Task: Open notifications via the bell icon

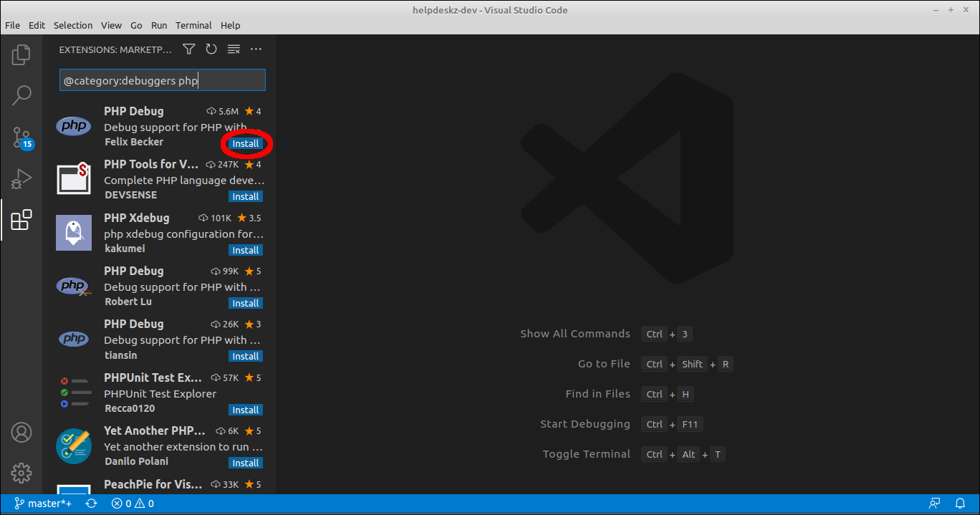Action: [x=960, y=503]
